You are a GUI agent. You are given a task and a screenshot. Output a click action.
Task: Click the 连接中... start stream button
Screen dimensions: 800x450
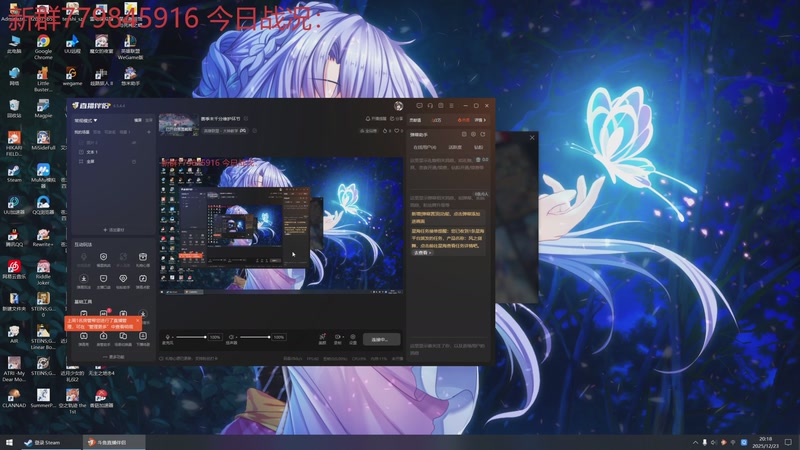click(x=381, y=339)
